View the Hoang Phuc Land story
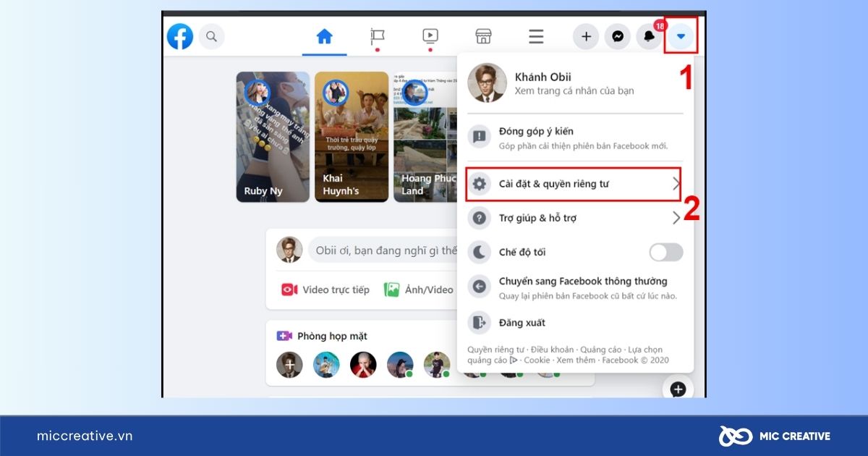Screen dimensions: 868x456 tap(426, 137)
